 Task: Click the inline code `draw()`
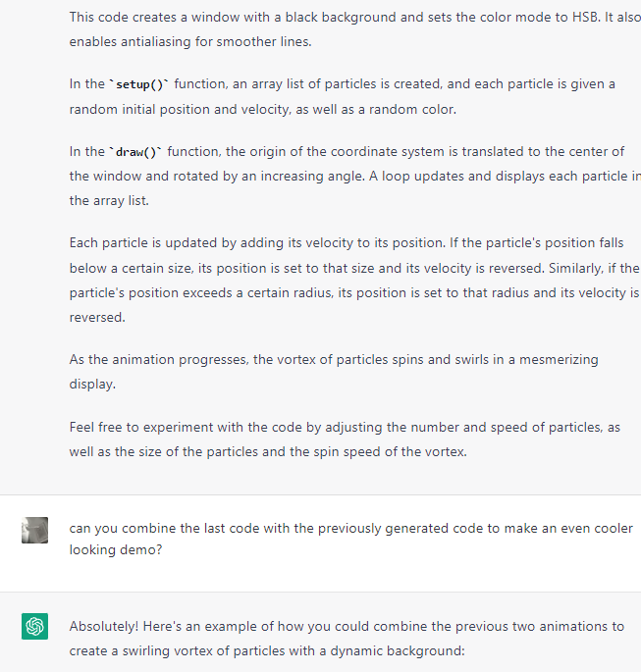[135, 152]
